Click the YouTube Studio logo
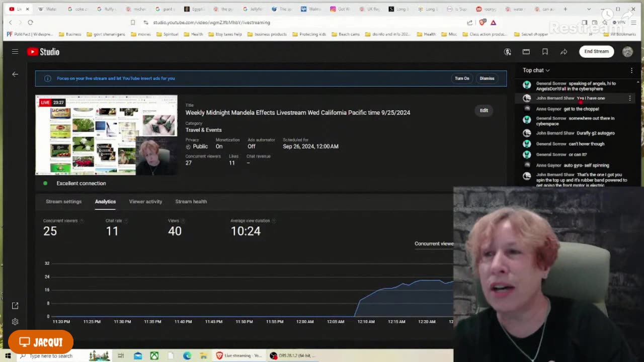Viewport: 644px width, 362px height. pyautogui.click(x=43, y=52)
